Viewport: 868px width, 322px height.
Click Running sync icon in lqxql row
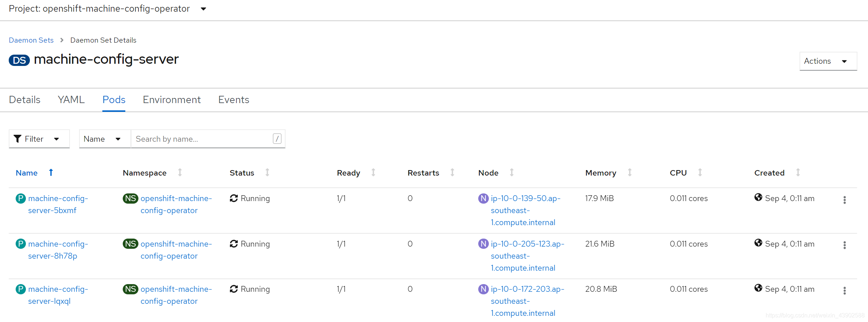coord(234,289)
